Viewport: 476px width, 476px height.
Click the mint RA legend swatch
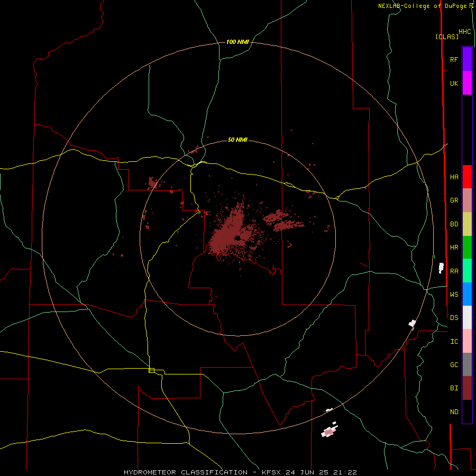point(467,271)
